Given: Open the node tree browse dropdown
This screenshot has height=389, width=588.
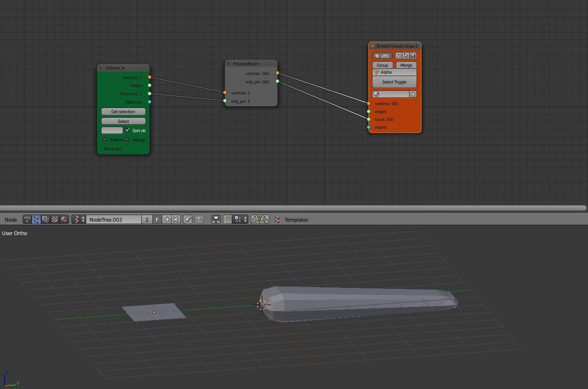Looking at the screenshot, I should [x=79, y=219].
